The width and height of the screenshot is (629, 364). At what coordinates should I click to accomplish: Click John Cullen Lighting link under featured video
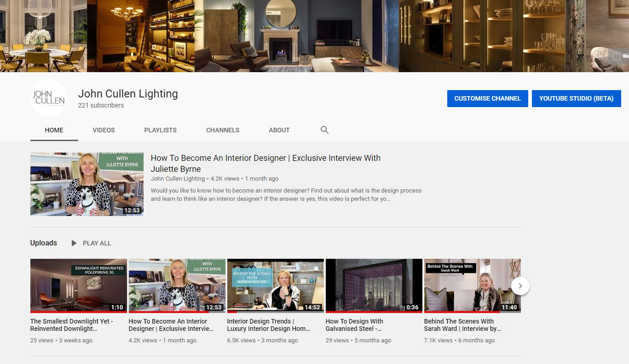pos(178,179)
